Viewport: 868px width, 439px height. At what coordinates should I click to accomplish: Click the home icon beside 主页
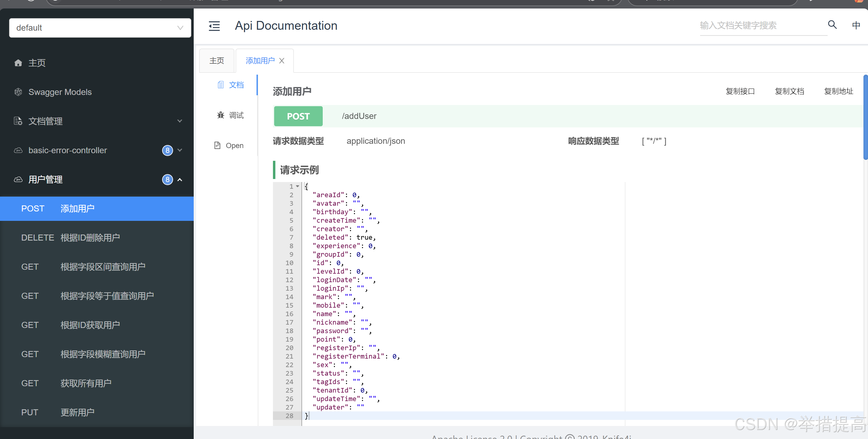pyautogui.click(x=18, y=63)
